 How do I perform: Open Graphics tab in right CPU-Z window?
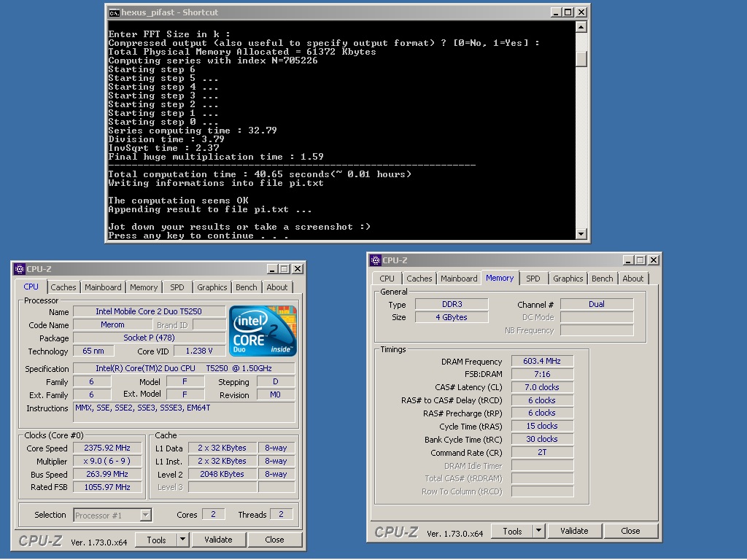pos(568,279)
